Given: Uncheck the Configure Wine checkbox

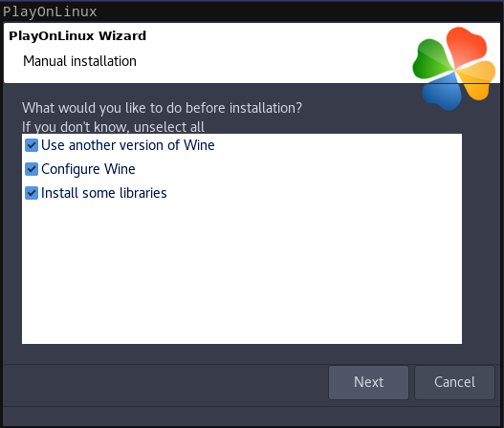Looking at the screenshot, I should [32, 169].
